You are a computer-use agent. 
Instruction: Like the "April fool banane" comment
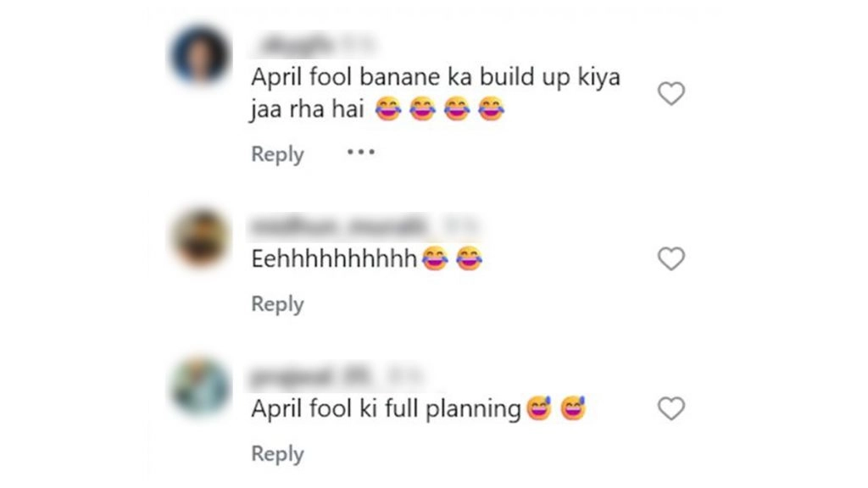pos(670,94)
